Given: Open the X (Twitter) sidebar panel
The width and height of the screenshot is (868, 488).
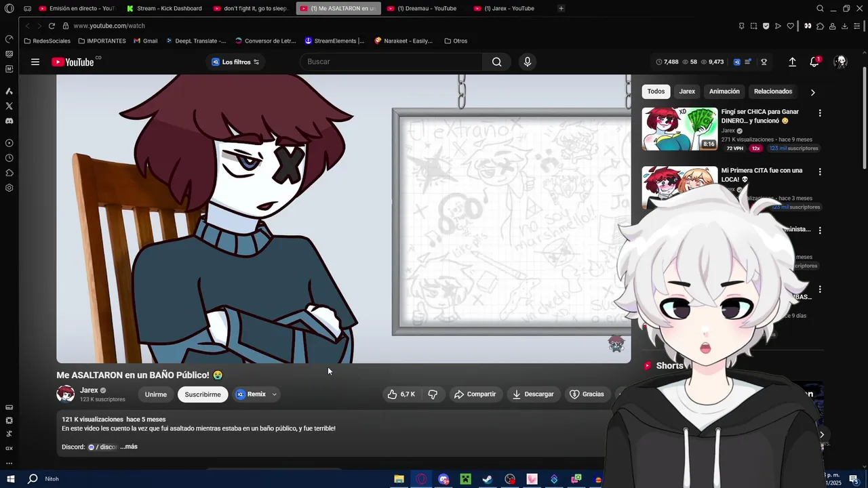Looking at the screenshot, I should click(x=9, y=106).
